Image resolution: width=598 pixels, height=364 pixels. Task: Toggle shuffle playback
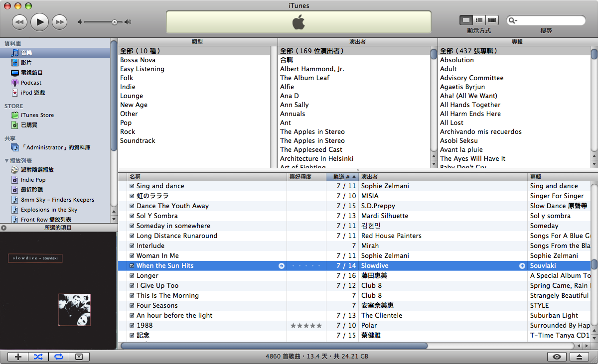[38, 357]
